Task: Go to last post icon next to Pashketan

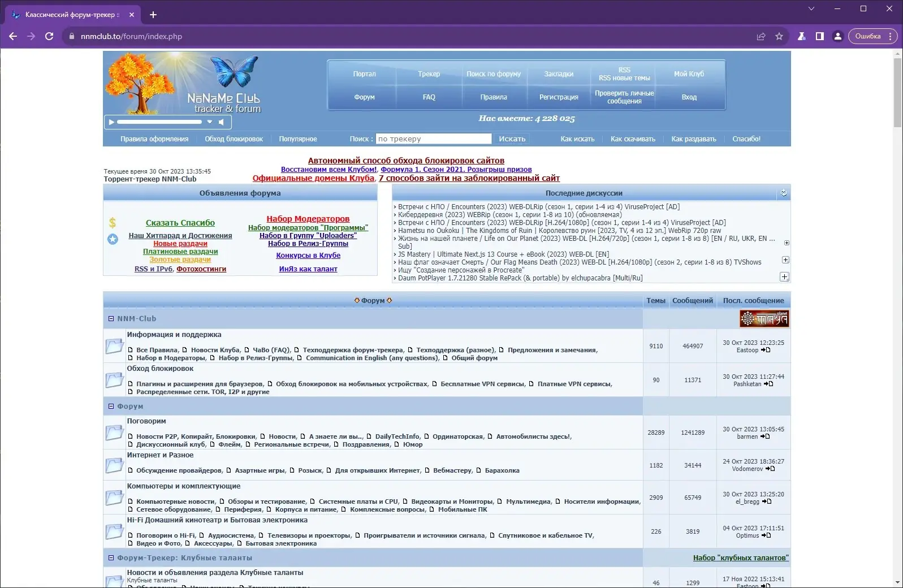Action: click(x=768, y=384)
